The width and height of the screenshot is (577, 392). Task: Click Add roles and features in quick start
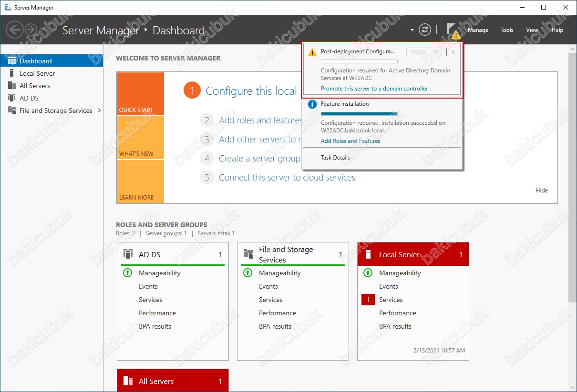pos(260,121)
